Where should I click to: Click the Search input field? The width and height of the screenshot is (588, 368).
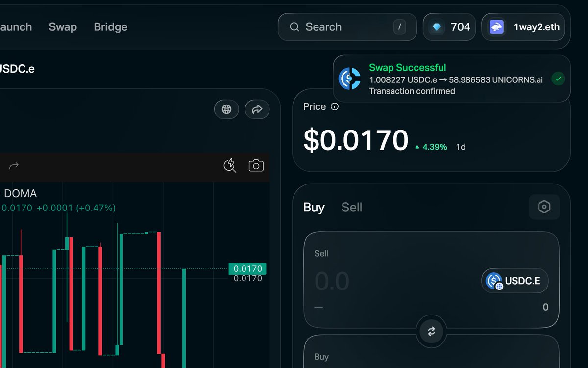tap(347, 27)
